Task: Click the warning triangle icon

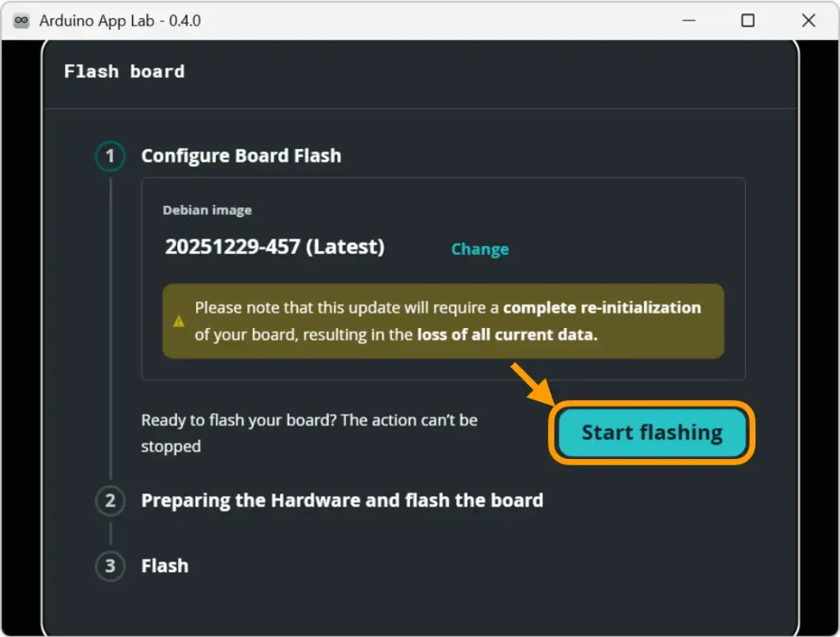Action: [x=179, y=322]
